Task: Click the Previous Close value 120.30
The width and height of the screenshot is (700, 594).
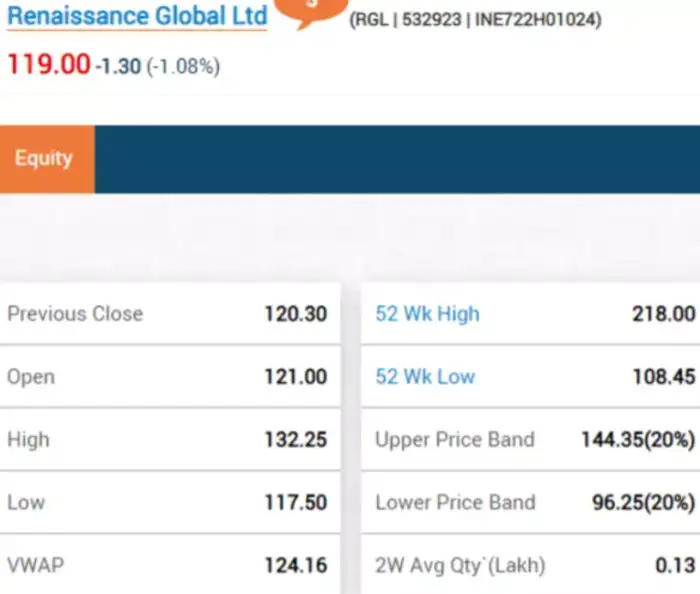Action: (x=295, y=314)
